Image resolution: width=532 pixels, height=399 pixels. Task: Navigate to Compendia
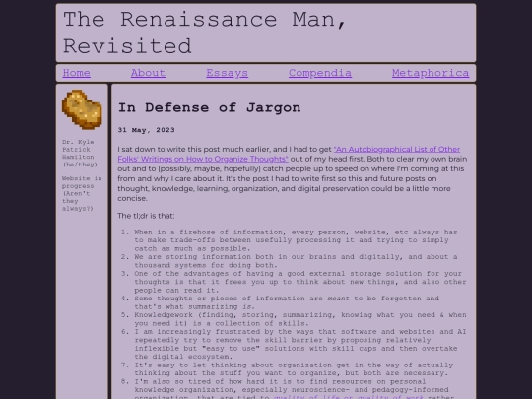point(320,73)
